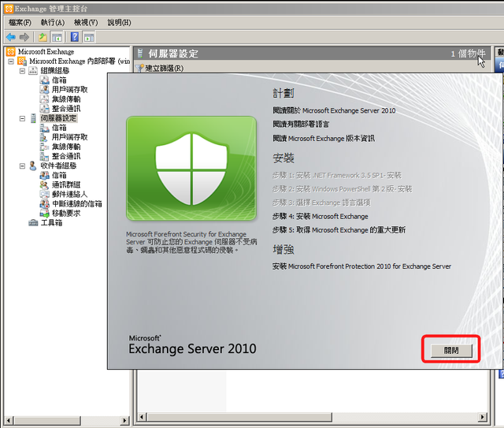This screenshot has width=504, height=428.
Task: Collapse the 組織組態 tree node
Action: coord(22,71)
